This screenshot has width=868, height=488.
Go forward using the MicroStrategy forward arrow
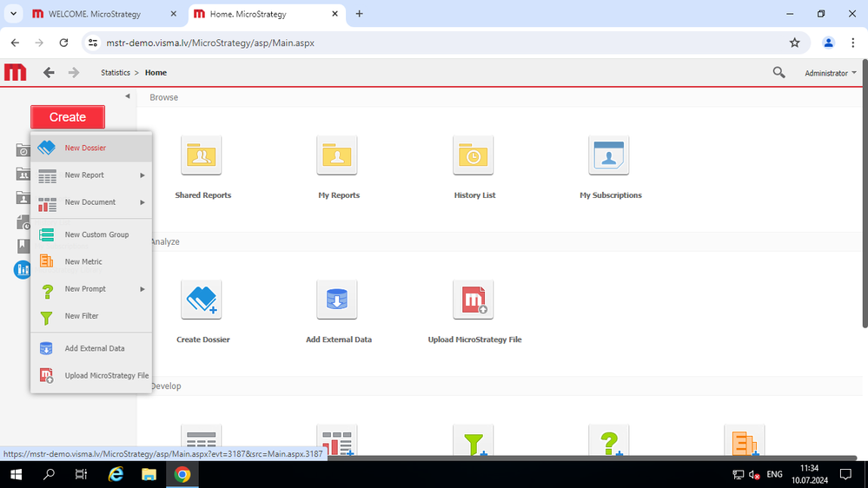(74, 72)
